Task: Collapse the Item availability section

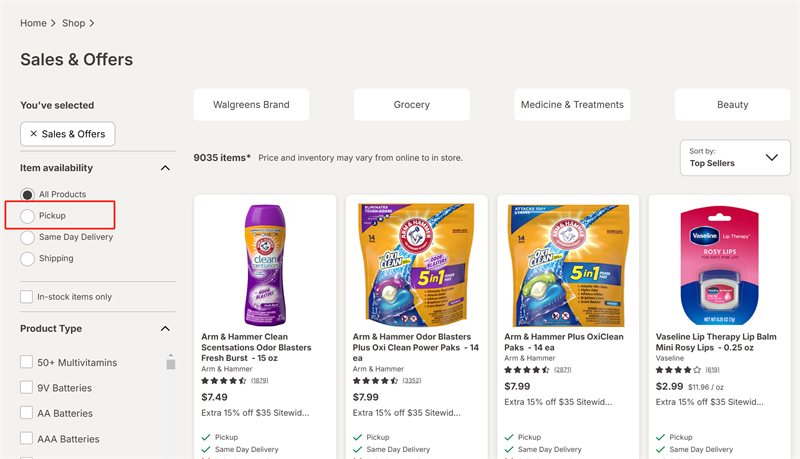Action: tap(165, 168)
